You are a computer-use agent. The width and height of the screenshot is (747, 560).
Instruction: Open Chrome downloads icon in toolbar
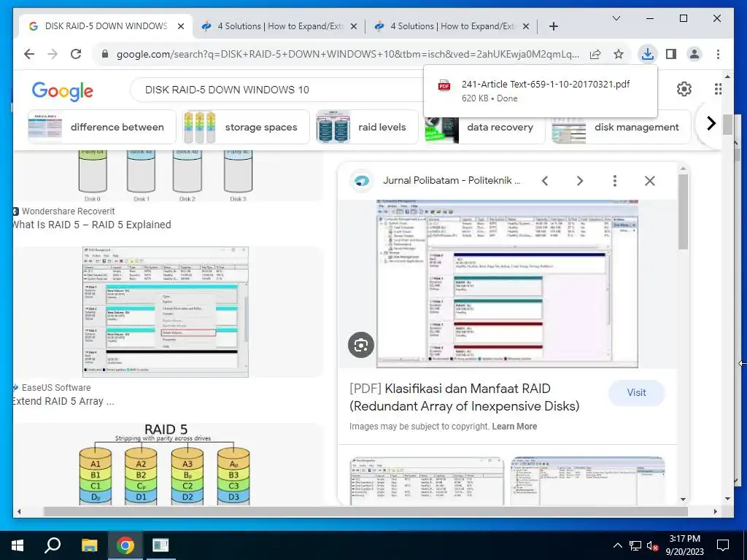648,54
